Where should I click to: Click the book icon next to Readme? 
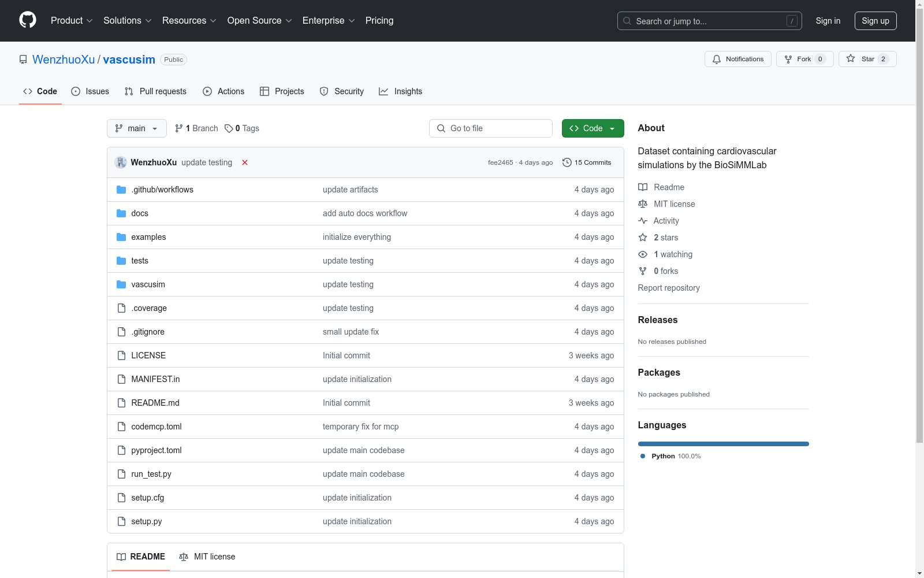[643, 187]
